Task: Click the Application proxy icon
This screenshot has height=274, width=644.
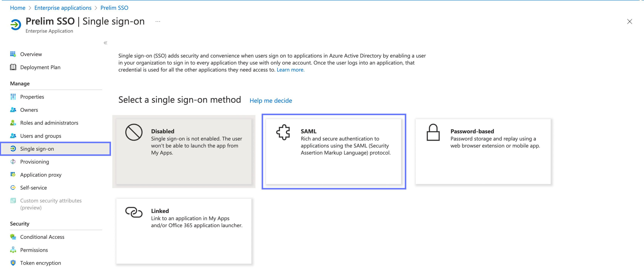Action: (x=13, y=175)
